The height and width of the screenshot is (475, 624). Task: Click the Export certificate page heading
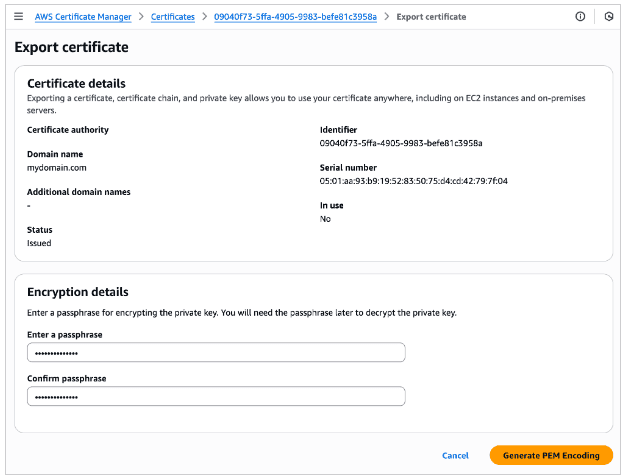pyautogui.click(x=72, y=47)
